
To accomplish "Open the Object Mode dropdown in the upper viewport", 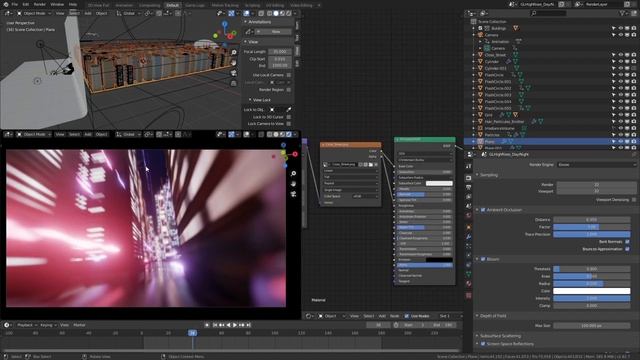I will [x=34, y=13].
